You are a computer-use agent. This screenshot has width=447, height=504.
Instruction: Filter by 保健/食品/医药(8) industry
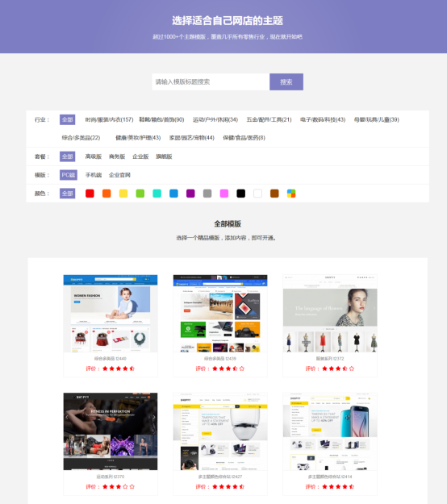pyautogui.click(x=244, y=138)
